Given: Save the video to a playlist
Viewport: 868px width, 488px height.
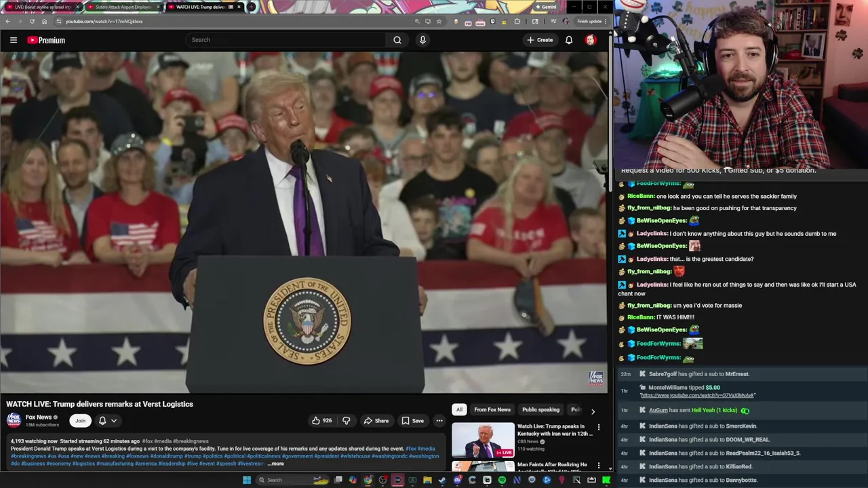Looking at the screenshot, I should 412,421.
